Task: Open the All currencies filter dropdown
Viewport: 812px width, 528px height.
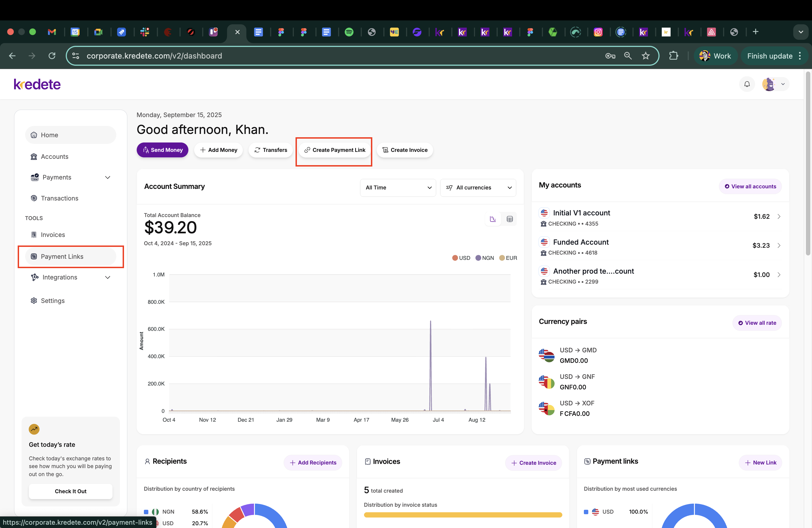Action: (478, 188)
